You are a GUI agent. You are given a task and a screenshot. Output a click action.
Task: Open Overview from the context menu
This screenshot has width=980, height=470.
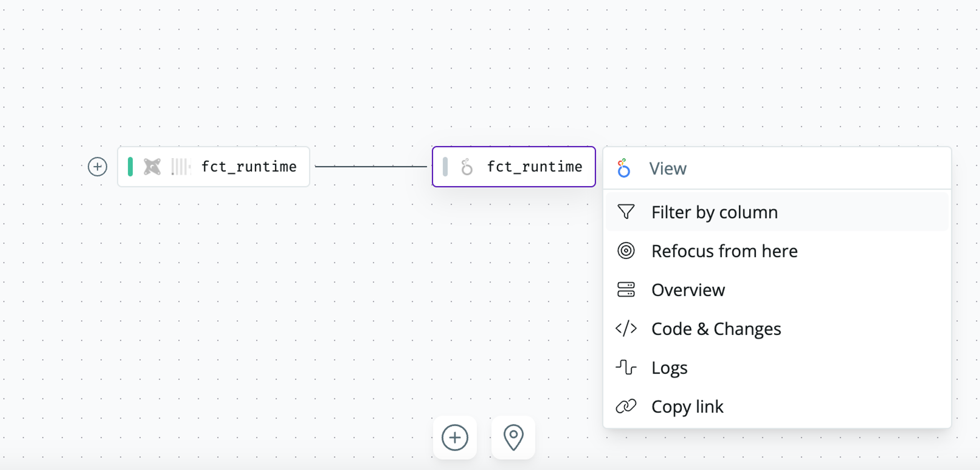point(777,290)
